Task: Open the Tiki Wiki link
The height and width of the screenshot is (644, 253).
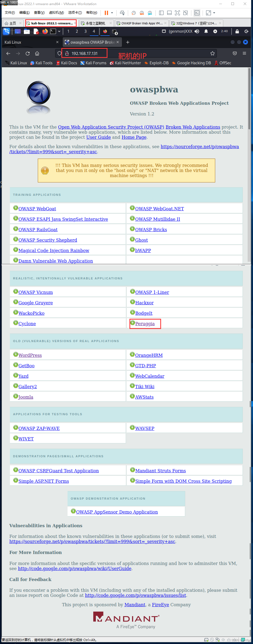Action: (x=145, y=387)
